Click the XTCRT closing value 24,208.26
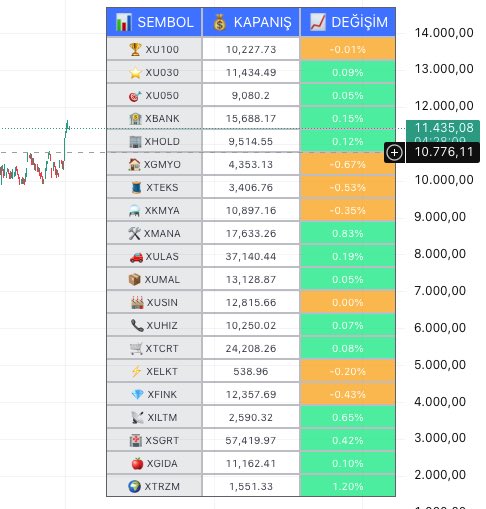The width and height of the screenshot is (486, 509). coord(251,349)
